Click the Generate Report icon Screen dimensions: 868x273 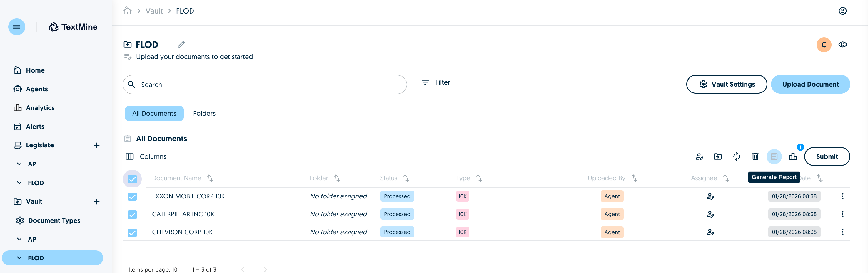pyautogui.click(x=774, y=157)
